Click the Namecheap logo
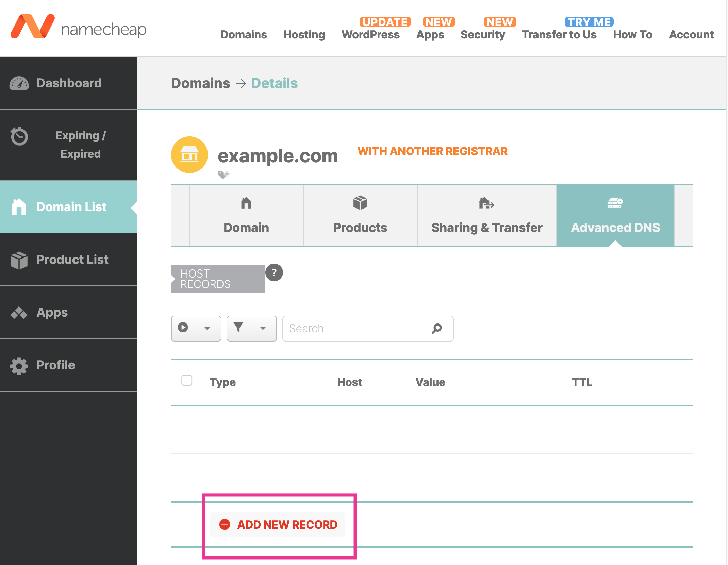 (x=78, y=27)
